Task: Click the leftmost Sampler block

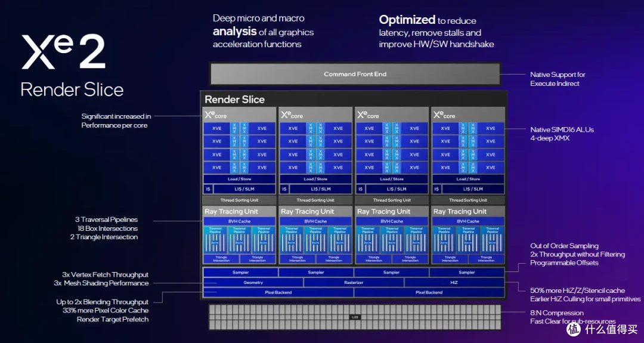Action: [x=241, y=273]
